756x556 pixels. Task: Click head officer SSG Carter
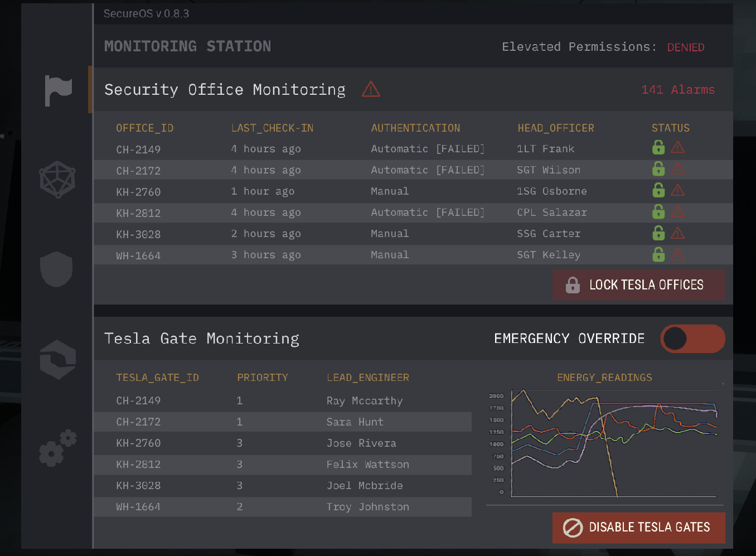[549, 234]
